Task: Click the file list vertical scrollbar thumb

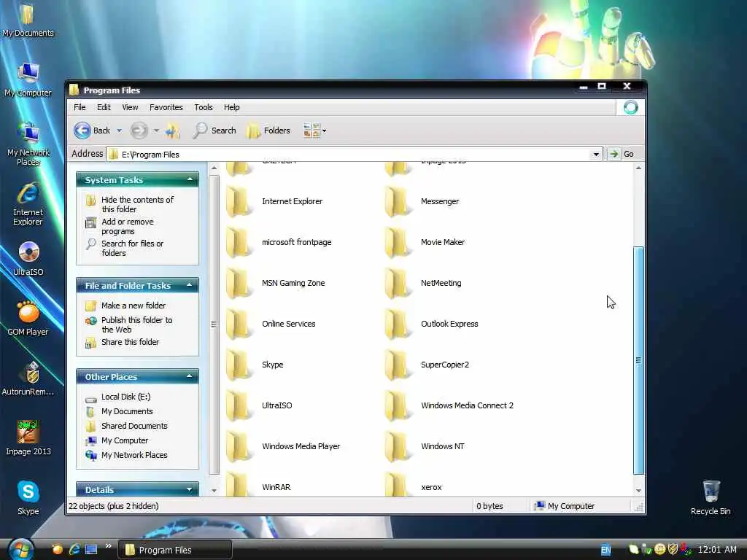Action: pos(638,360)
